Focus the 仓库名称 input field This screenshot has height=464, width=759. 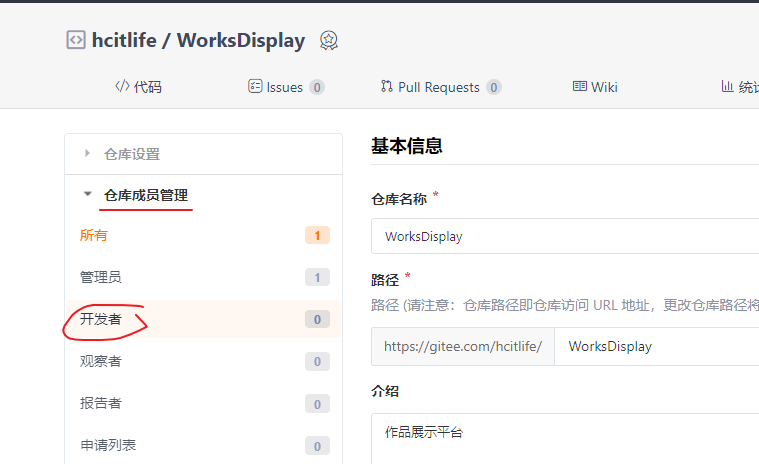pyautogui.click(x=565, y=236)
